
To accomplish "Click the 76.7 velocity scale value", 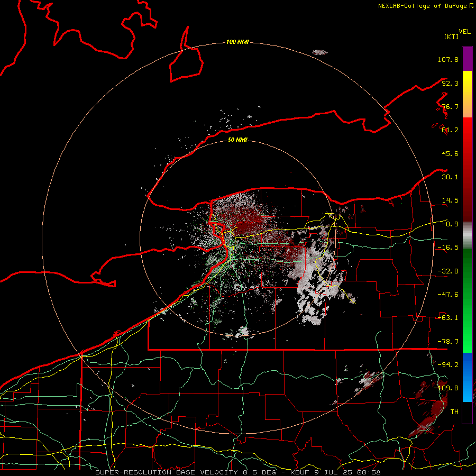I will pyautogui.click(x=450, y=106).
